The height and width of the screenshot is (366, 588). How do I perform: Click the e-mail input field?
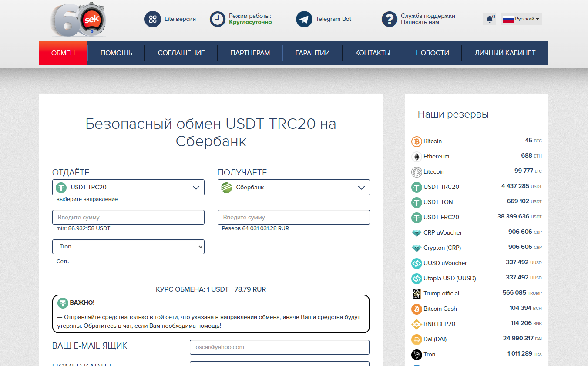click(x=279, y=347)
